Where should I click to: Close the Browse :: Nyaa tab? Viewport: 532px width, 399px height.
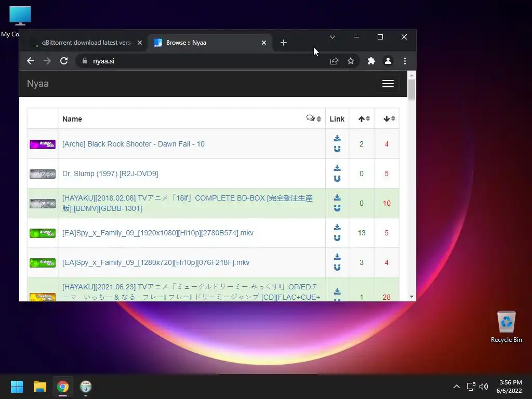click(263, 43)
